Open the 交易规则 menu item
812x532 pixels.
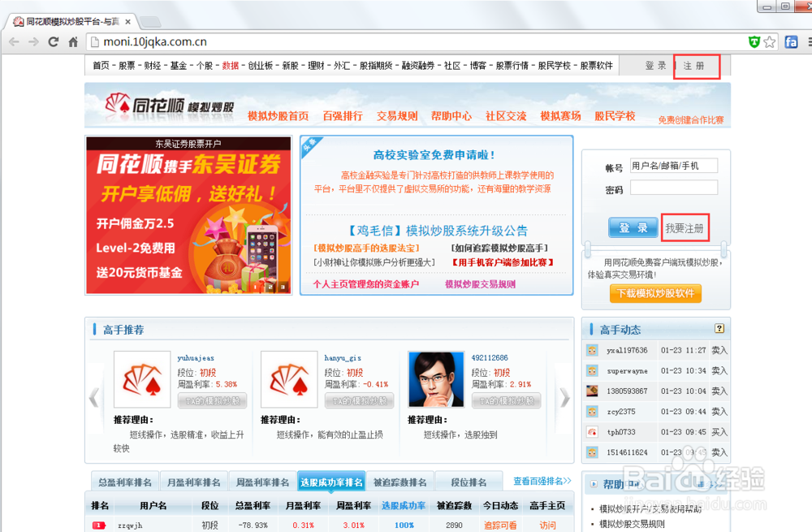click(x=397, y=116)
